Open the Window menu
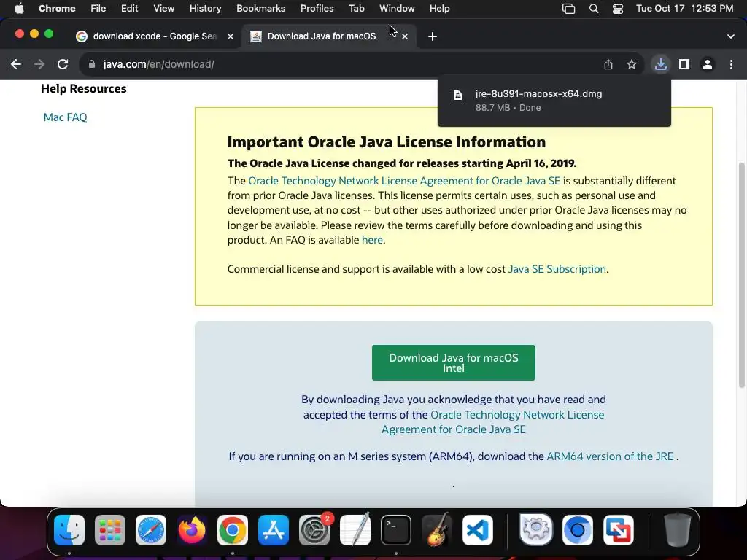The width and height of the screenshot is (747, 560). [x=397, y=9]
